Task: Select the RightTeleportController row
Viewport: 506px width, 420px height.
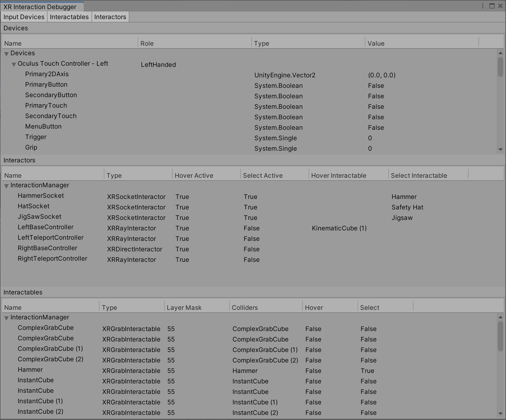Action: (52, 259)
